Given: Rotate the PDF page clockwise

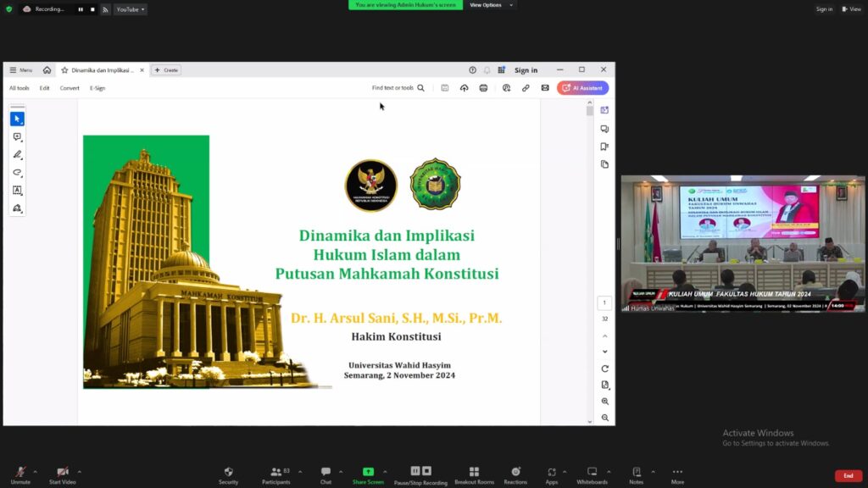Looking at the screenshot, I should click(x=604, y=369).
